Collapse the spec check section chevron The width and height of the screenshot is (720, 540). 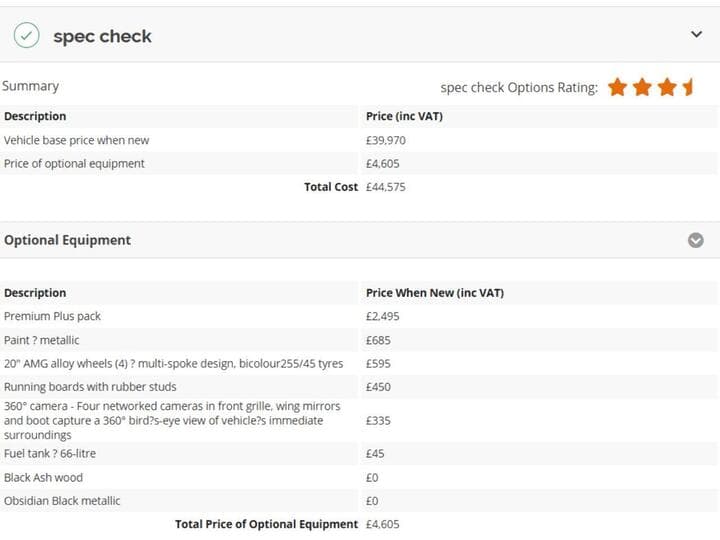tap(696, 34)
